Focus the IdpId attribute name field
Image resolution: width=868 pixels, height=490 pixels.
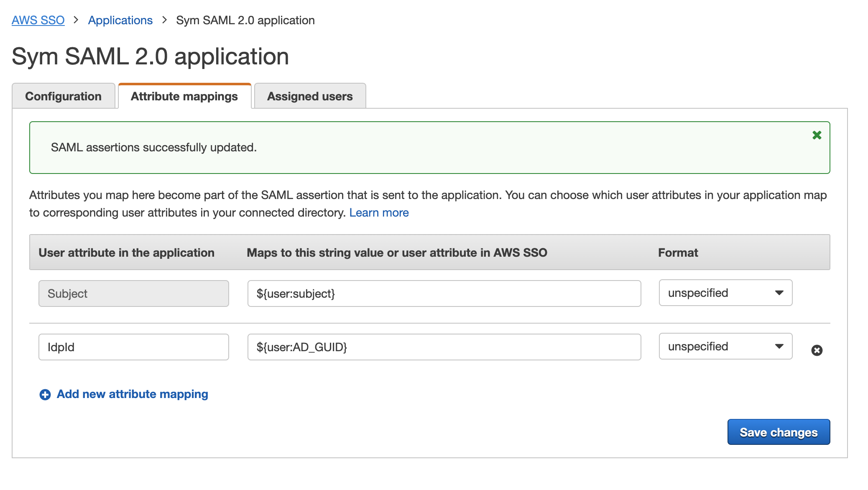[x=134, y=347]
